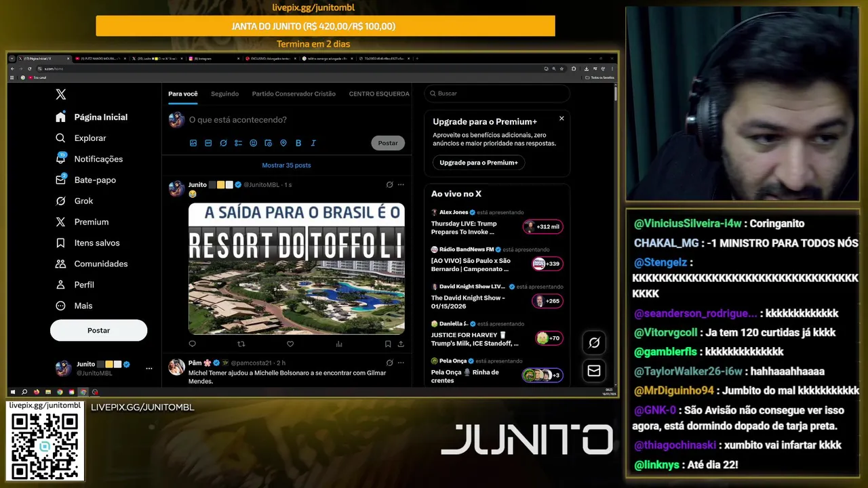Image resolution: width=868 pixels, height=488 pixels.
Task: Open floating Grok button at lower right
Action: pos(594,343)
